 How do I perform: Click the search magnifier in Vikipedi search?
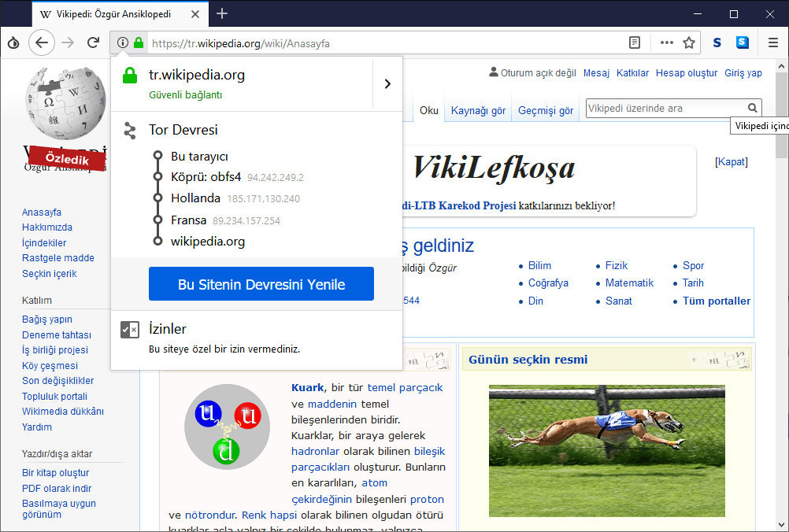pyautogui.click(x=753, y=109)
